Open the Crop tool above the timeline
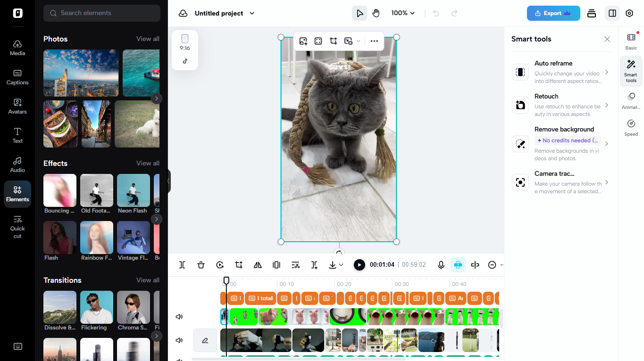This screenshot has height=361, width=644. point(239,264)
